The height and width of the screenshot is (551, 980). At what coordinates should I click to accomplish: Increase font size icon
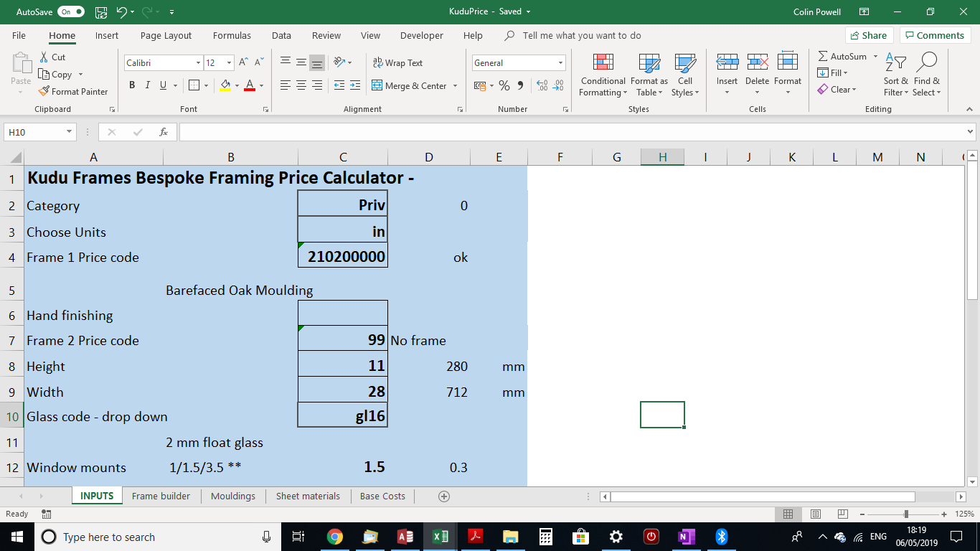[x=244, y=62]
